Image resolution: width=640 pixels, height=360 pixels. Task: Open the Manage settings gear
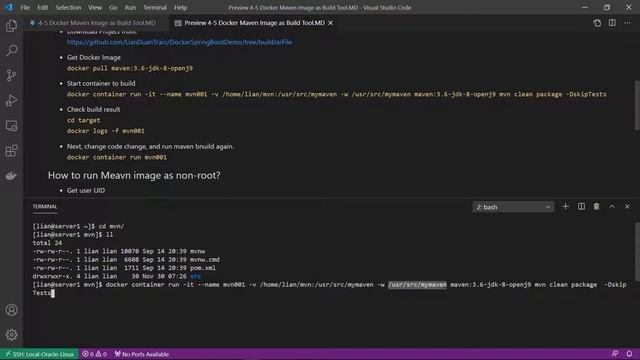pos(11,335)
